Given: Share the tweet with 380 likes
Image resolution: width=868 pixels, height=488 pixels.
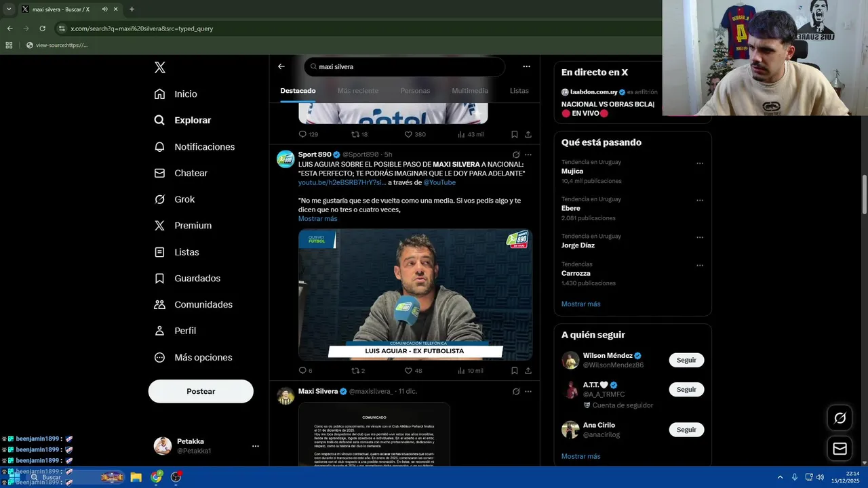Looking at the screenshot, I should (528, 134).
